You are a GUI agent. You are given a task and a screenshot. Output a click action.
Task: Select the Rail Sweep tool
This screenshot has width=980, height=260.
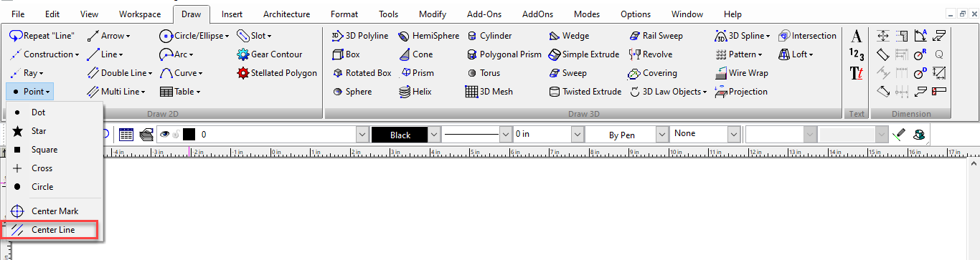tap(656, 36)
